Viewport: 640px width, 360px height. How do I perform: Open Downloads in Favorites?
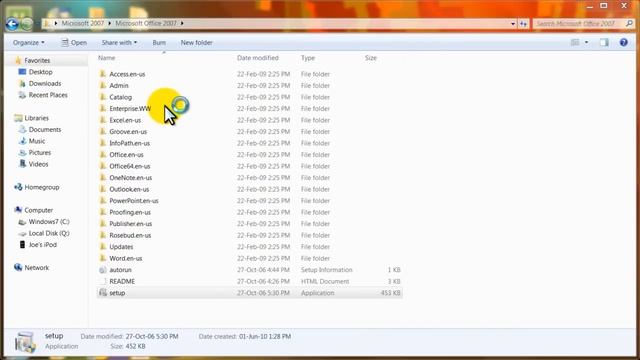[x=45, y=83]
